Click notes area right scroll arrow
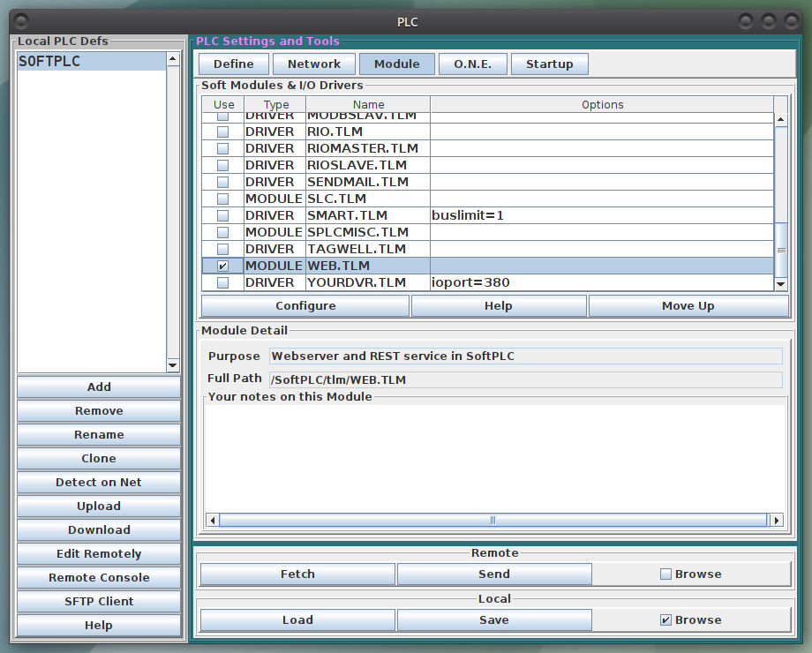The image size is (812, 653). pyautogui.click(x=777, y=520)
